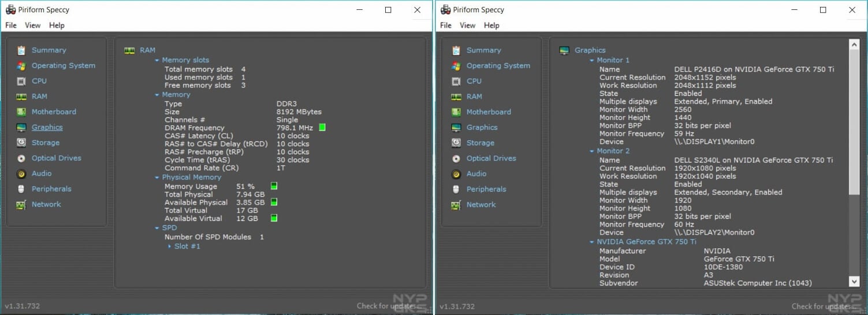This screenshot has width=868, height=315.
Task: Click the Network icon in the Graphics window sidebar
Action: click(x=456, y=205)
